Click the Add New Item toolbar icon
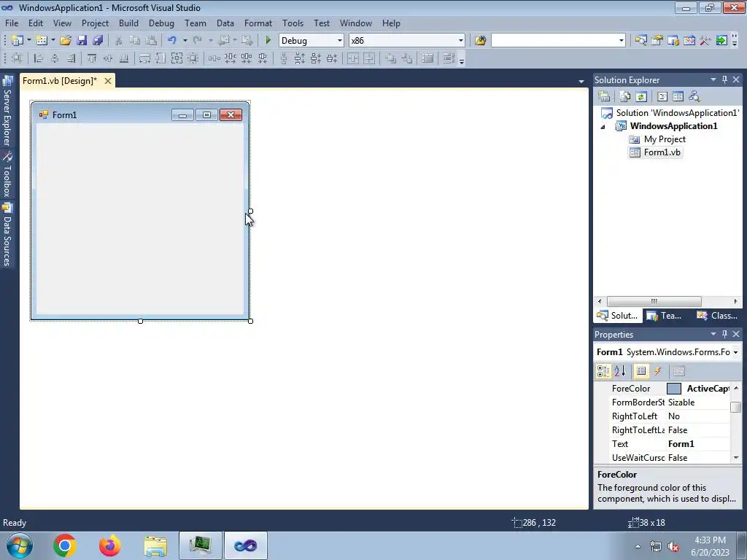The image size is (747, 560). click(x=42, y=41)
